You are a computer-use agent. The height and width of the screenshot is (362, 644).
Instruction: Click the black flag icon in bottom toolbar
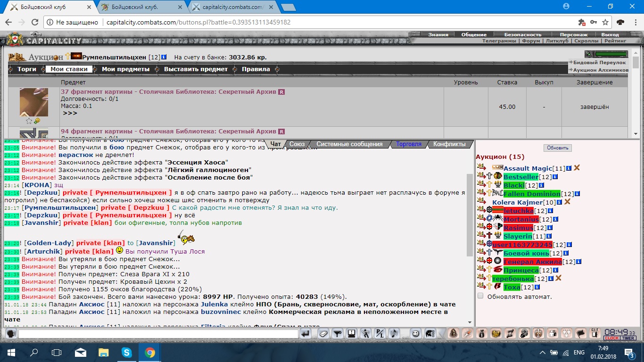click(x=581, y=333)
